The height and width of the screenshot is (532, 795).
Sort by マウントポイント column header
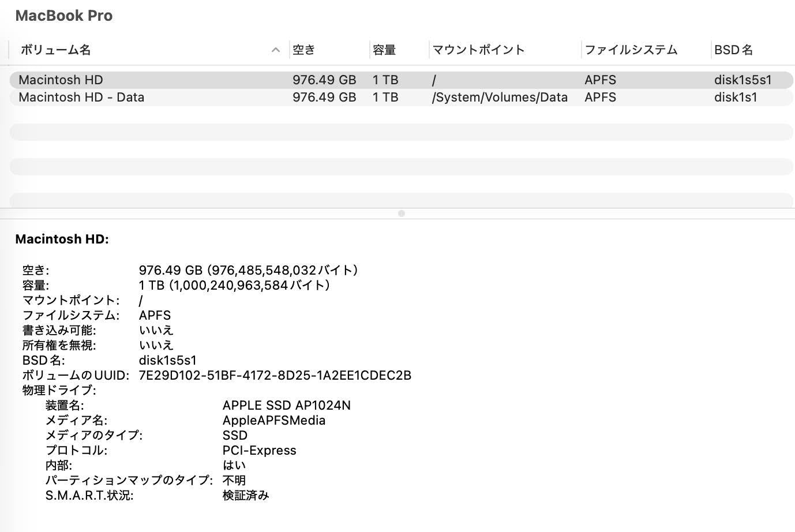[478, 50]
